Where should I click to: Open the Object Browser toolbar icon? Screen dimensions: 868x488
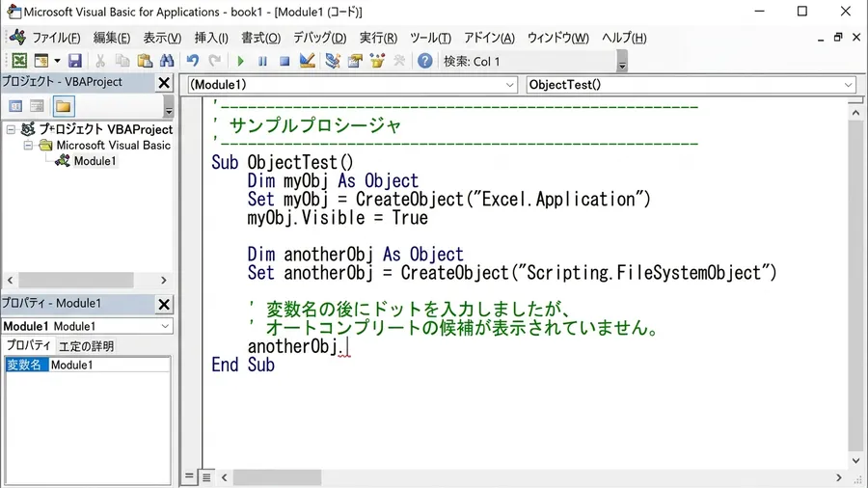click(x=377, y=61)
